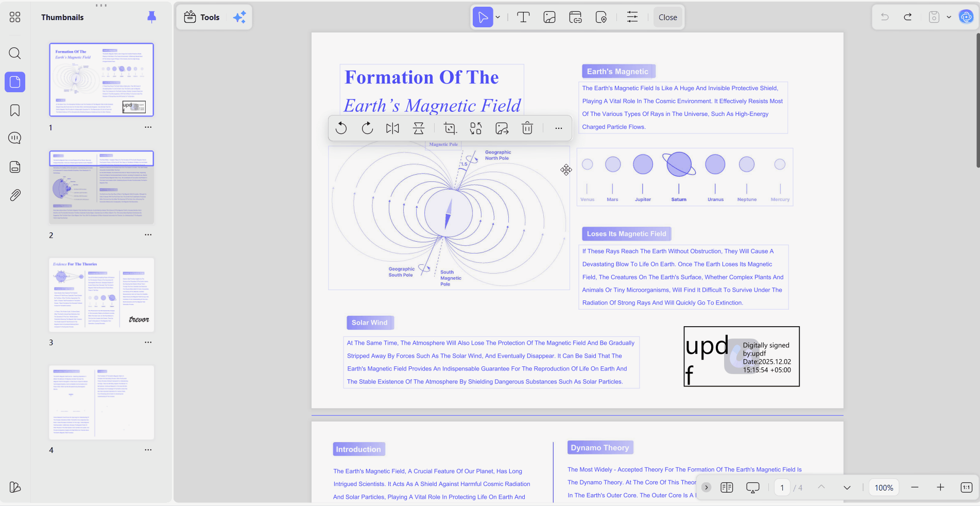
Task: Click the Dynamo Theory heading
Action: (x=600, y=448)
